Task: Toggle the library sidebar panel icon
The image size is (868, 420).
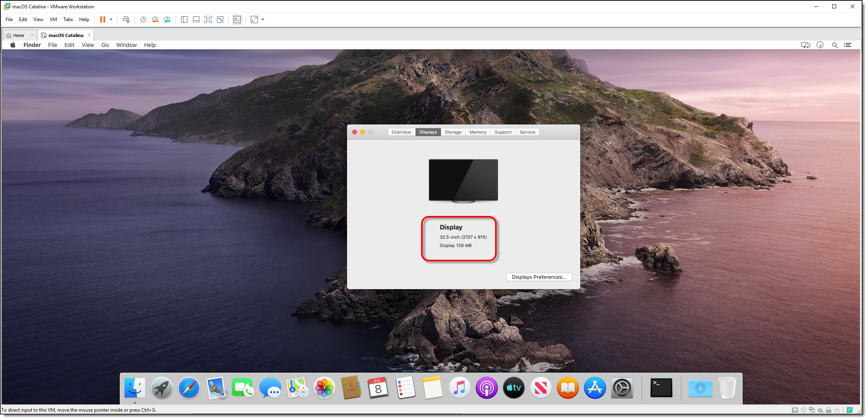Action: (x=184, y=19)
